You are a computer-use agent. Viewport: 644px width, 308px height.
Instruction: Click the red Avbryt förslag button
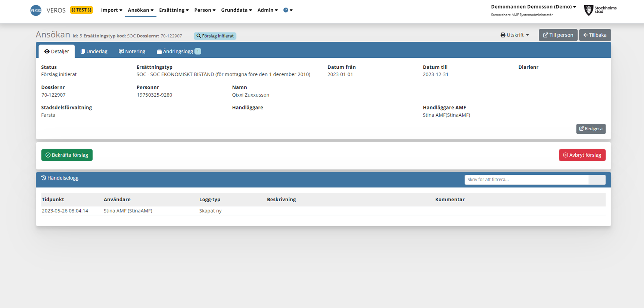coord(582,155)
